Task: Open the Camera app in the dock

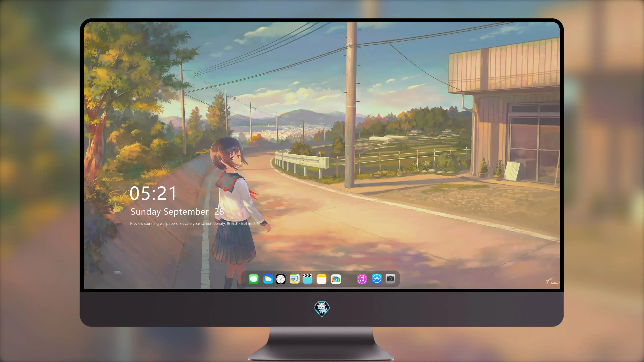Action: (x=390, y=279)
